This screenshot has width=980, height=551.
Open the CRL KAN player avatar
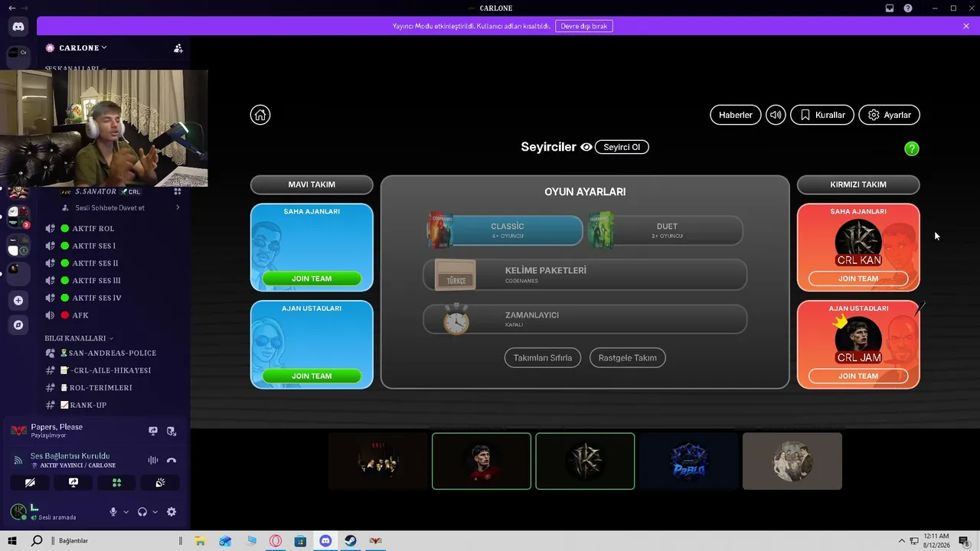[858, 242]
